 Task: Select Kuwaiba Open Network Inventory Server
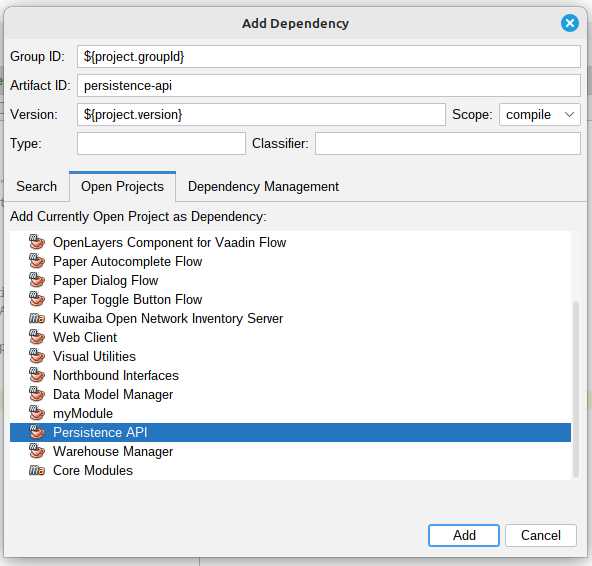[290, 318]
